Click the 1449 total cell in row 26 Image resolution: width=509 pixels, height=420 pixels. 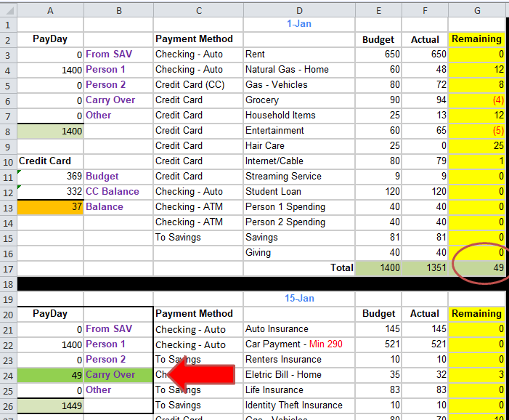pos(50,406)
